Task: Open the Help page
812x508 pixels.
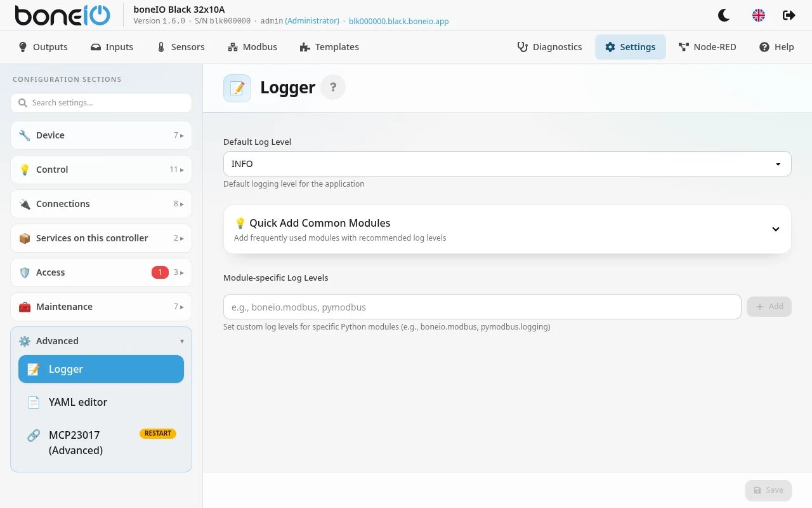Action: 776,47
